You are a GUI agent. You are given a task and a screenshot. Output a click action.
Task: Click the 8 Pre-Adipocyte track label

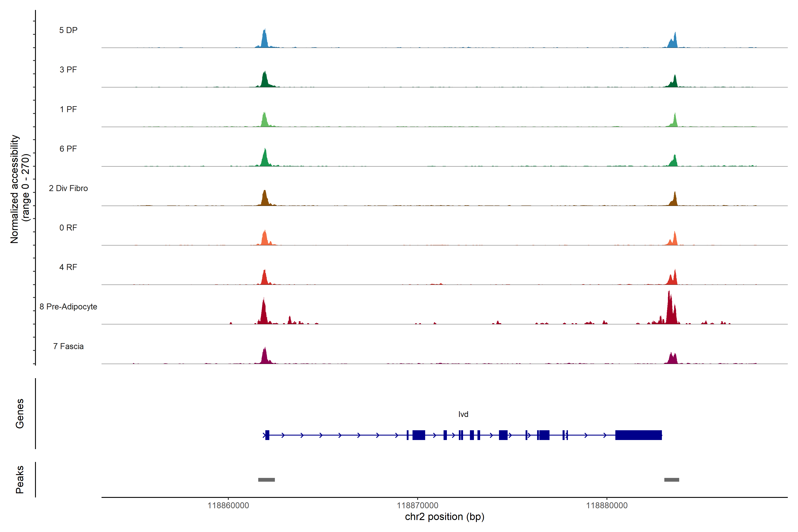(68, 306)
